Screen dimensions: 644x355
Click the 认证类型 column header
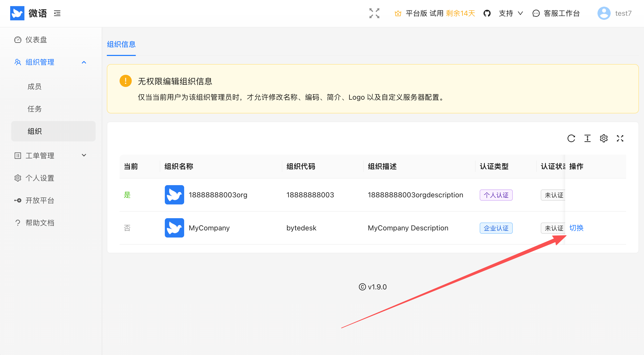point(494,166)
